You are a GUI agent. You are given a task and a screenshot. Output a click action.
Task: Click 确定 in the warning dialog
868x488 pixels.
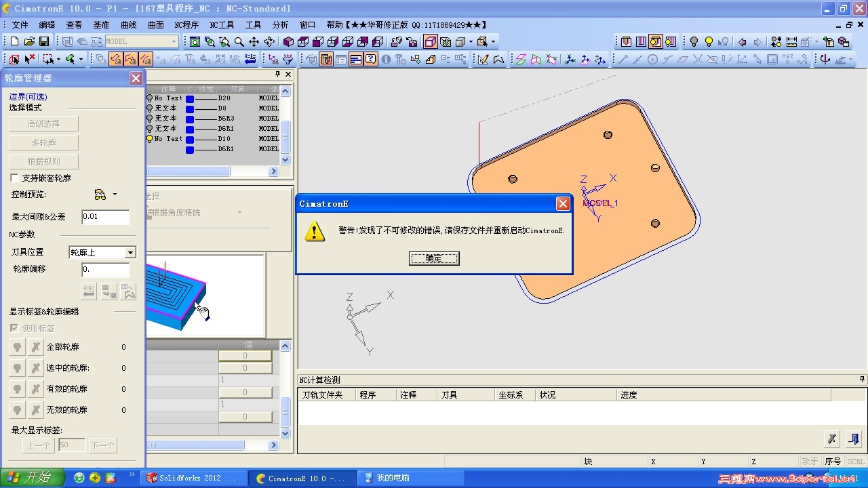tap(434, 258)
